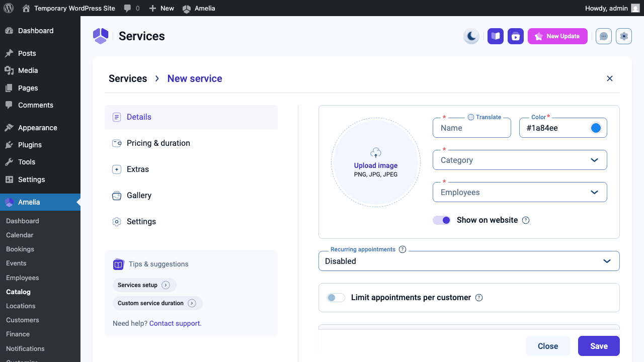The width and height of the screenshot is (644, 362).
Task: Open Tools in the WordPress sidebar
Action: tap(40, 162)
